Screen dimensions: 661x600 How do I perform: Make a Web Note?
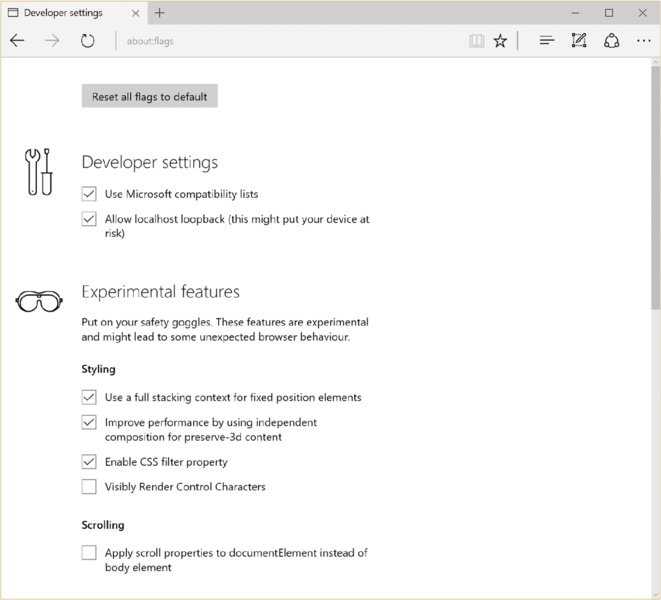[x=579, y=40]
